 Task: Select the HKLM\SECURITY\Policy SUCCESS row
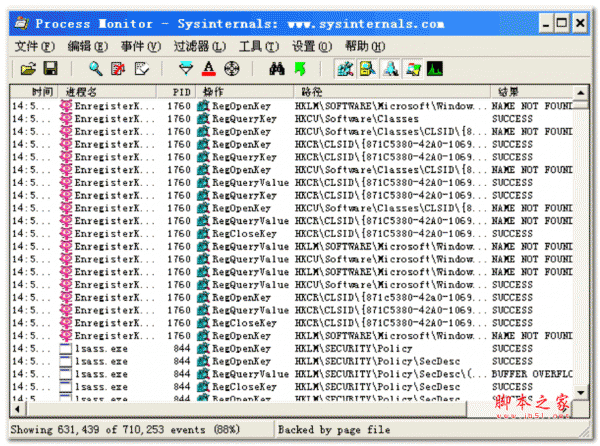tap(292, 349)
